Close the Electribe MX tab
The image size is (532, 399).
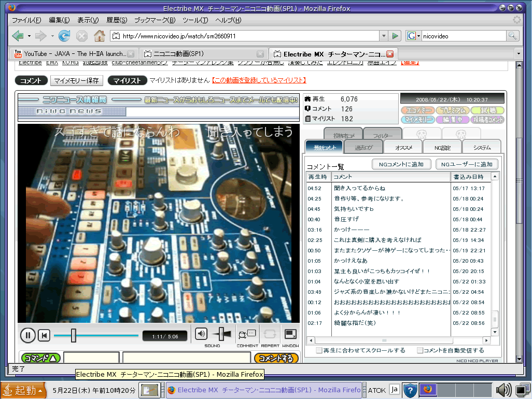[390, 54]
